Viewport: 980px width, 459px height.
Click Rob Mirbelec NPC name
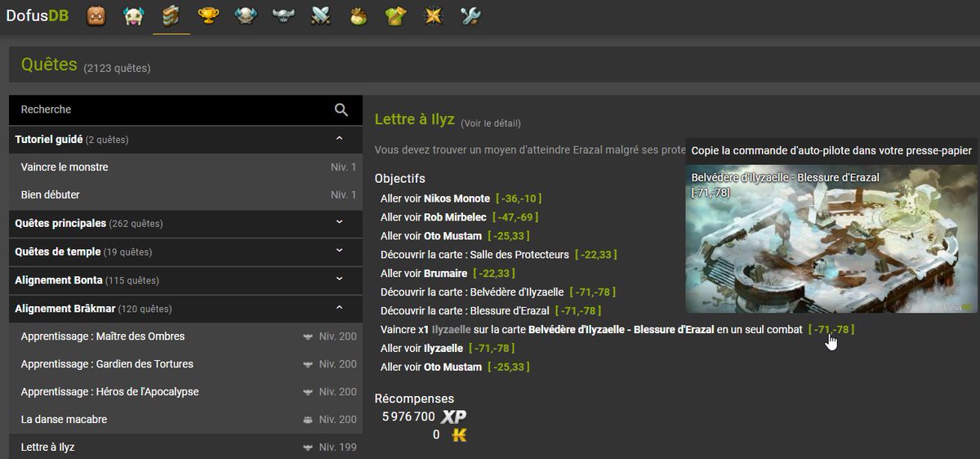[455, 217]
